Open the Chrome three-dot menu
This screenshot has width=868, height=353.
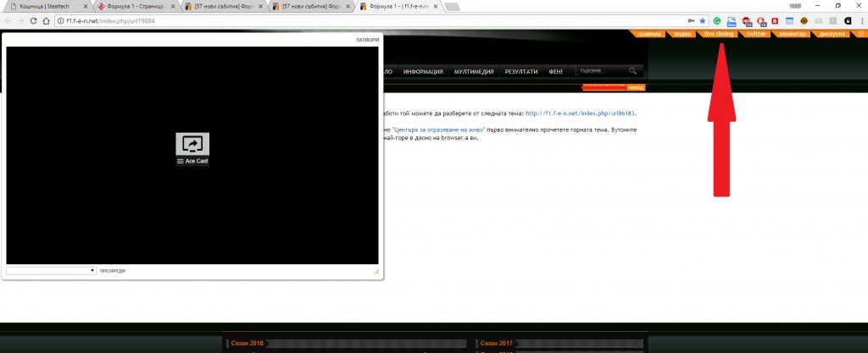coord(861,21)
